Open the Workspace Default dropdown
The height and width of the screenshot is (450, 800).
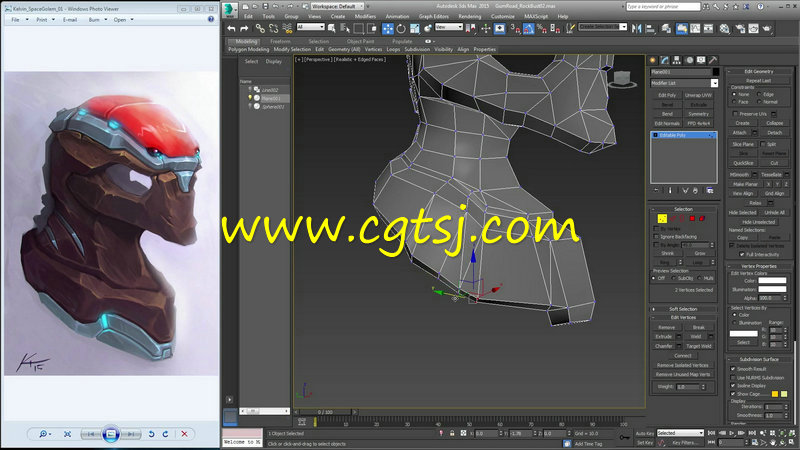tap(337, 6)
